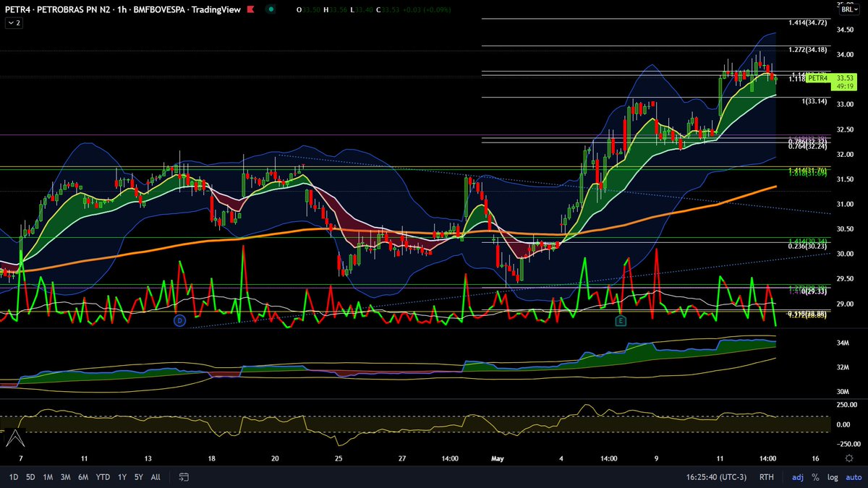Select the 1Y time range
868x488 pixels.
coord(122,477)
